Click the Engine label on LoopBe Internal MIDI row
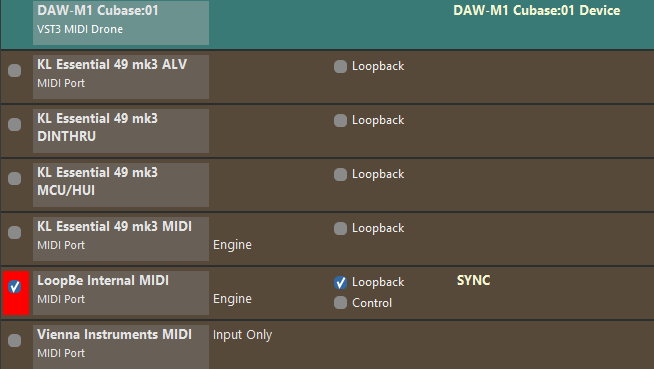 232,299
